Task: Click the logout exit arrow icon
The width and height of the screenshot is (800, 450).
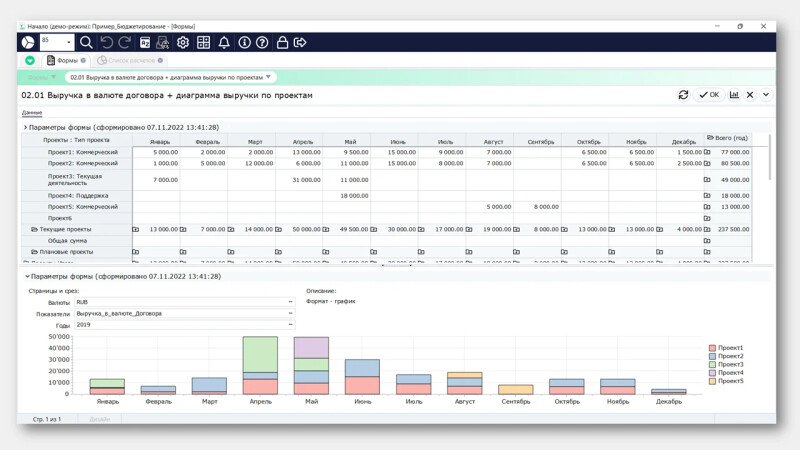Action: tap(300, 42)
